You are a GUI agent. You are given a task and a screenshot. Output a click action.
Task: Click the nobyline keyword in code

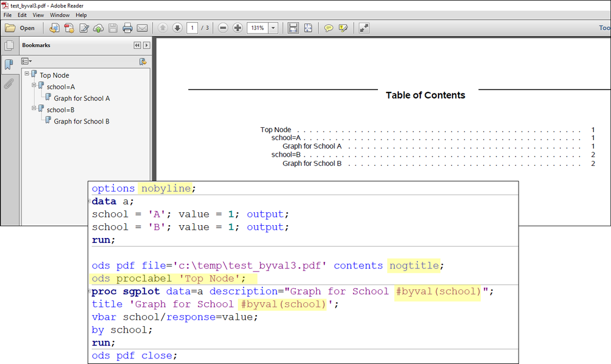coord(166,188)
